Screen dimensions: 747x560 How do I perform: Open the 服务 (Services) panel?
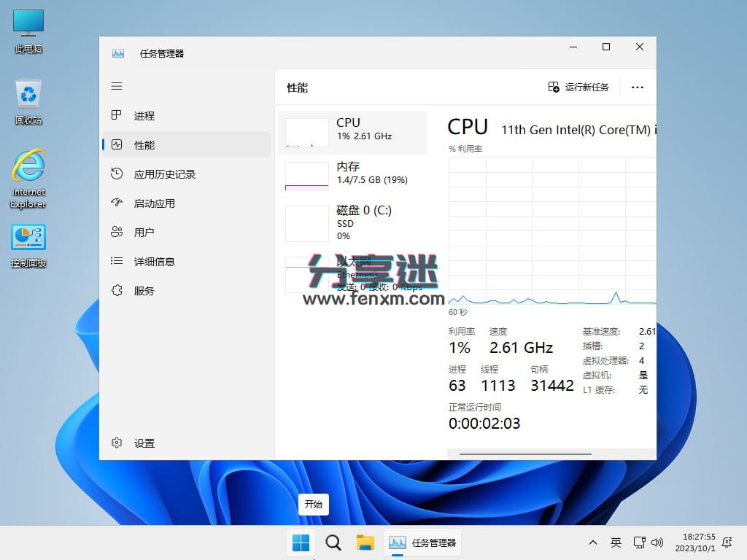pos(144,290)
